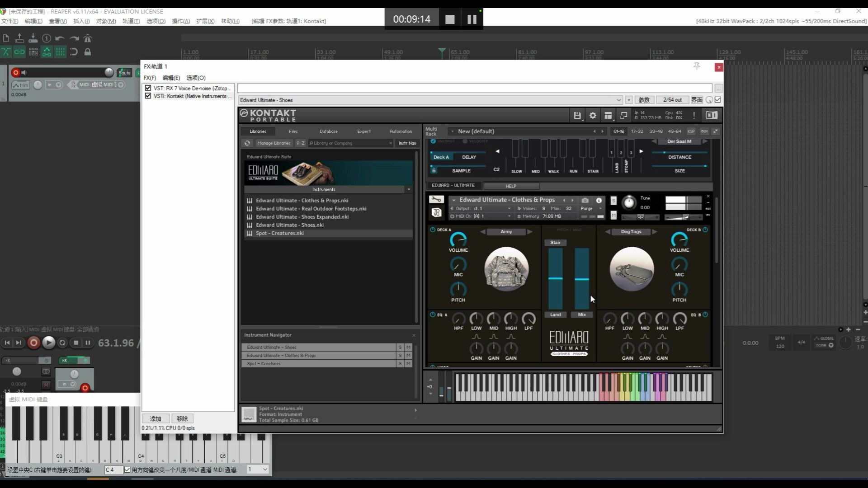Toggle REAPER grid lines icon
The height and width of the screenshot is (488, 868).
(60, 52)
